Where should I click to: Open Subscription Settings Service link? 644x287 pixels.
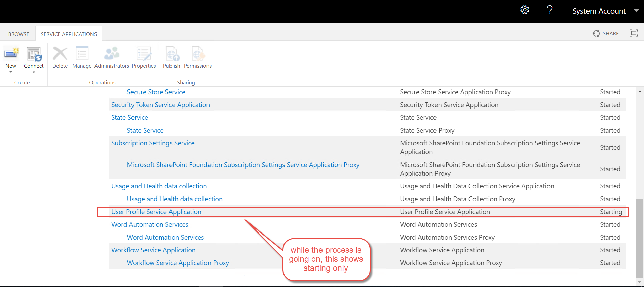(x=153, y=143)
